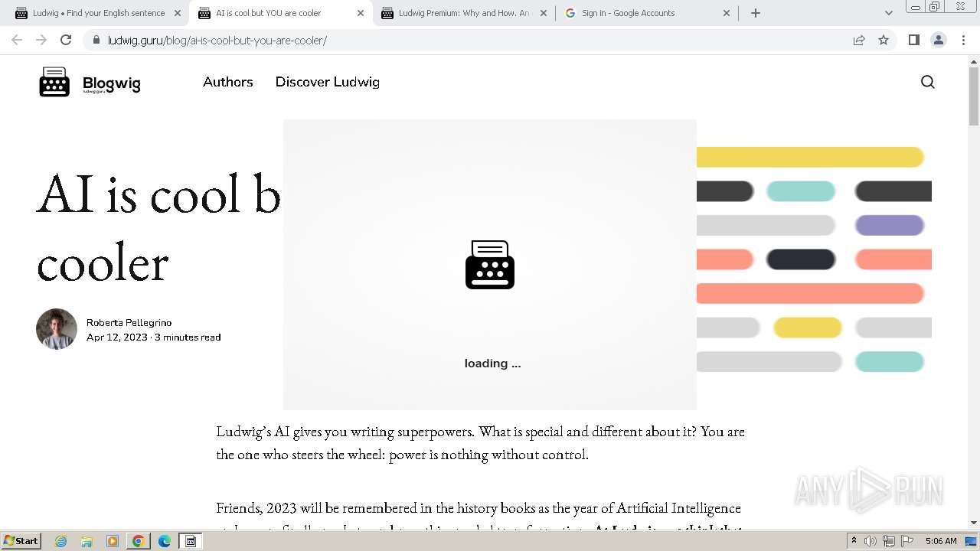This screenshot has height=551, width=980.
Task: Select the Ludwig's AI gives you writing superpowers paragraph
Action: [481, 442]
